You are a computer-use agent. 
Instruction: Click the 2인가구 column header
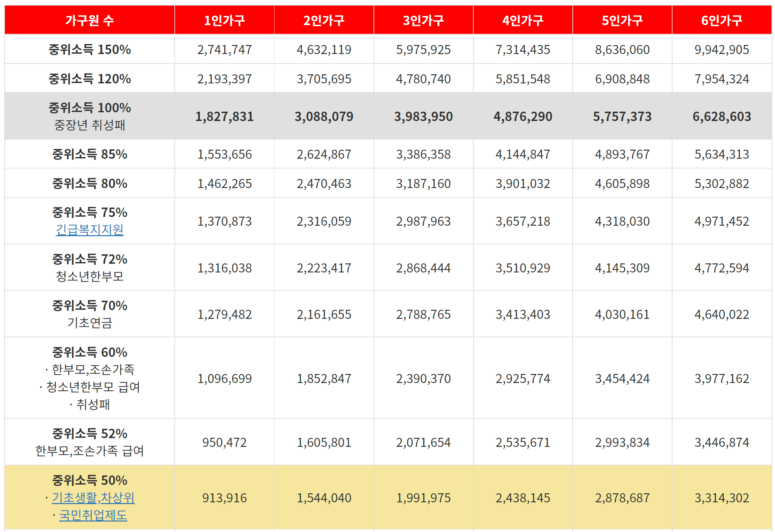pyautogui.click(x=324, y=21)
